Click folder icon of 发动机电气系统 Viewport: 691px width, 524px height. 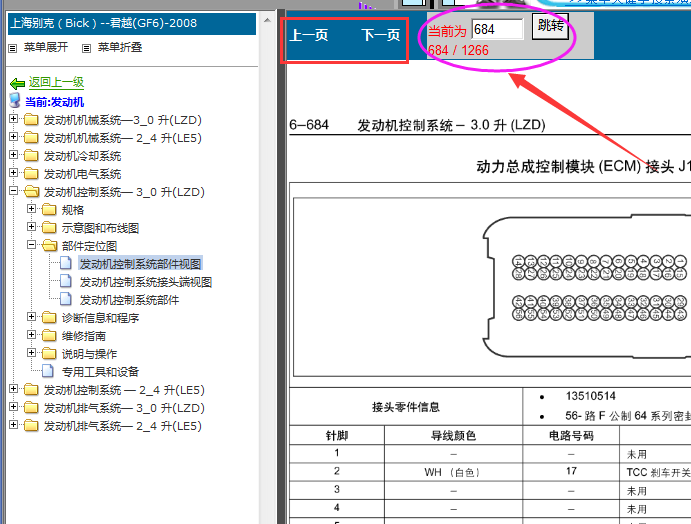tap(31, 174)
